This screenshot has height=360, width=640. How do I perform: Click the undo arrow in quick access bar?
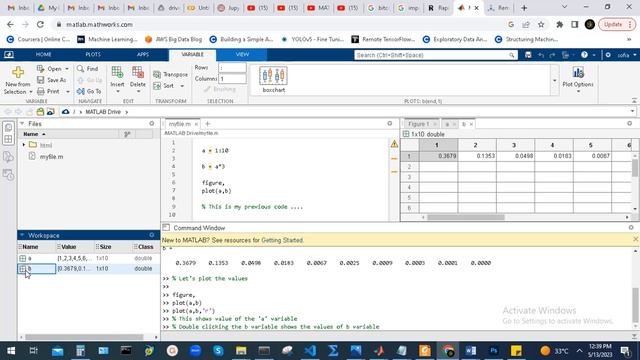(x=540, y=55)
